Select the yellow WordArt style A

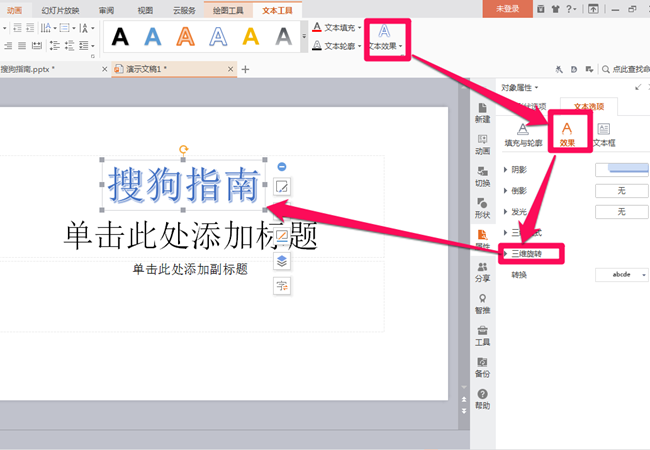tap(251, 36)
